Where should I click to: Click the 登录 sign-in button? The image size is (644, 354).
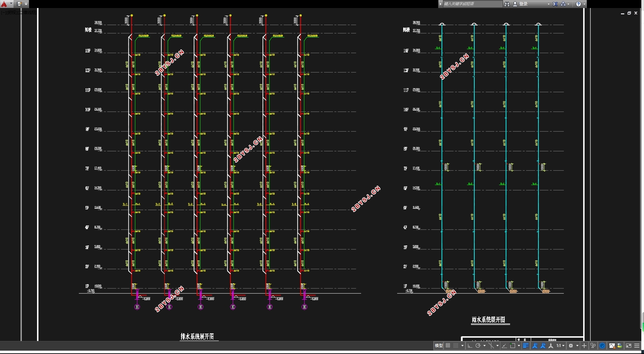[521, 4]
